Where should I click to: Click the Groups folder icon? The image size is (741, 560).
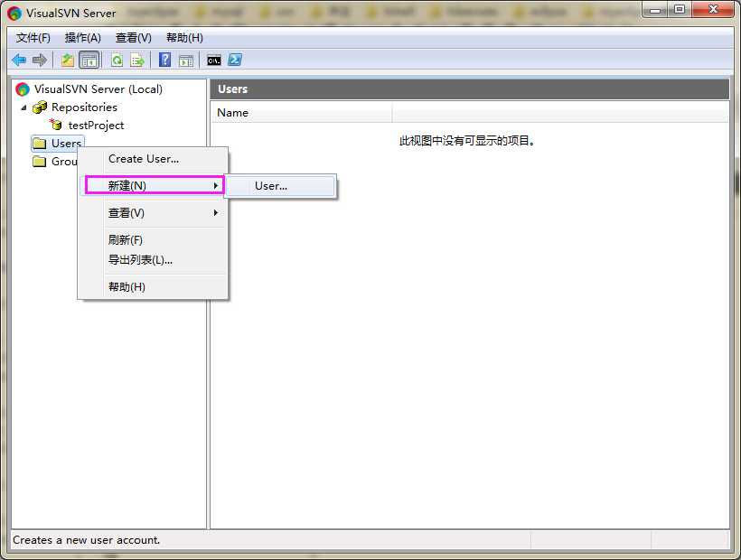tap(39, 162)
